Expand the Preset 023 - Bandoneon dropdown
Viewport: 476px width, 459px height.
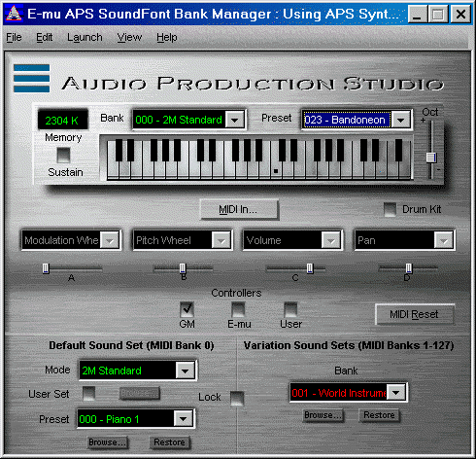tap(401, 121)
